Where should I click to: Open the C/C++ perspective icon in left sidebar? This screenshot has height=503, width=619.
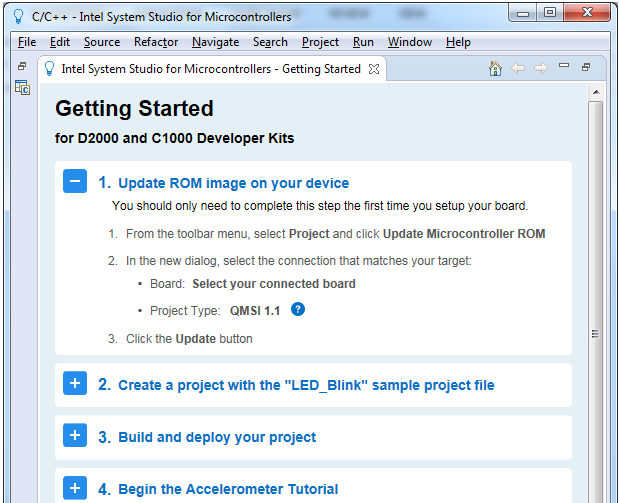(22, 88)
